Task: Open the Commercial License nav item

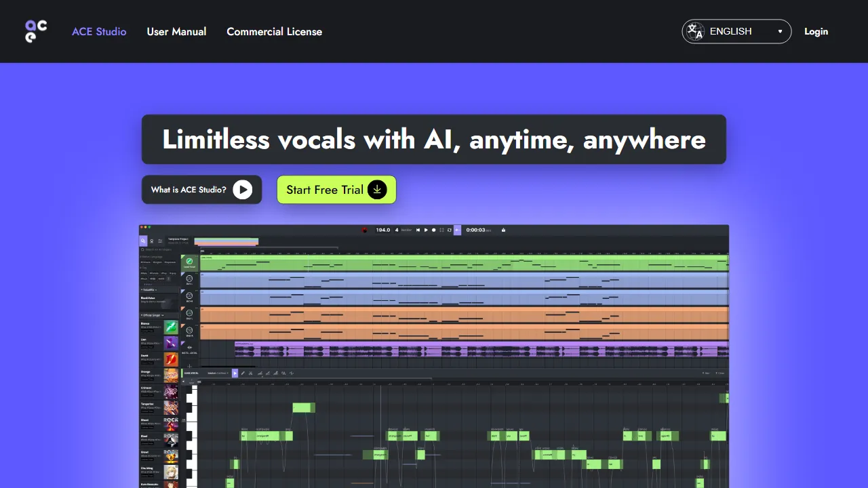Action: tap(274, 31)
